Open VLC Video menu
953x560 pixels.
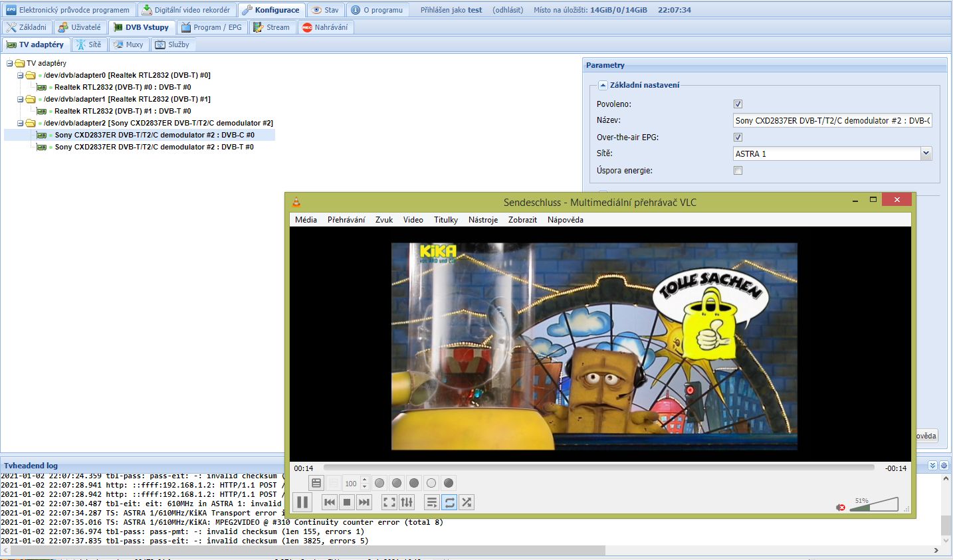point(413,220)
